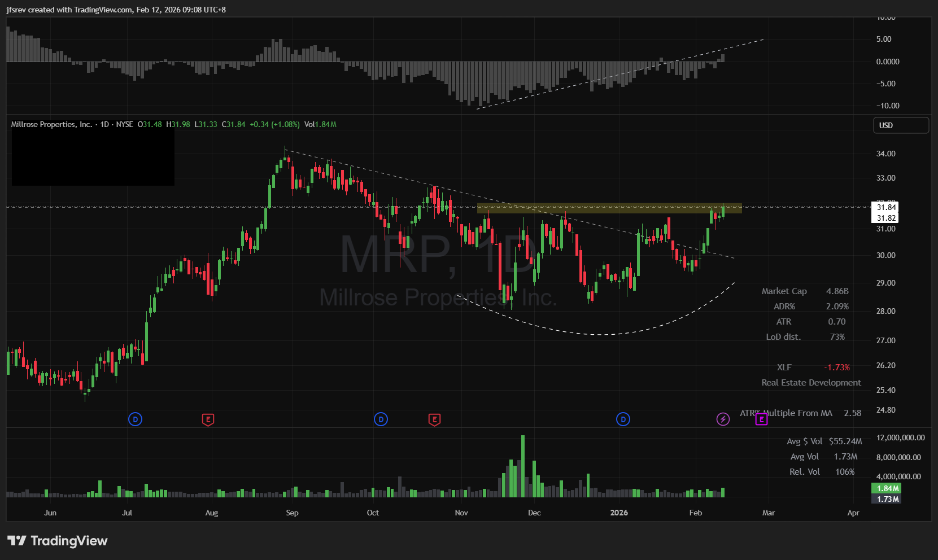
Task: Click the −10.00 indicator axis label
Action: click(888, 106)
